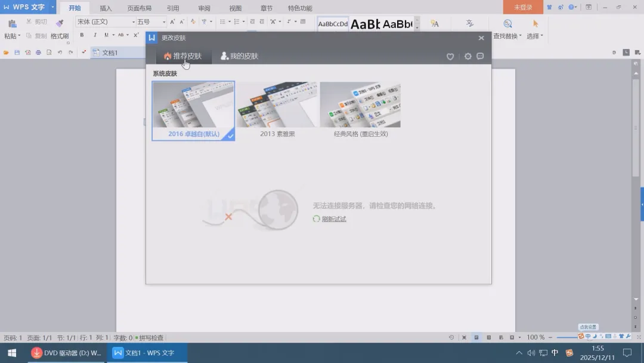Click the heart favorites icon in skin dialog
Image resolution: width=644 pixels, height=363 pixels.
(x=450, y=56)
